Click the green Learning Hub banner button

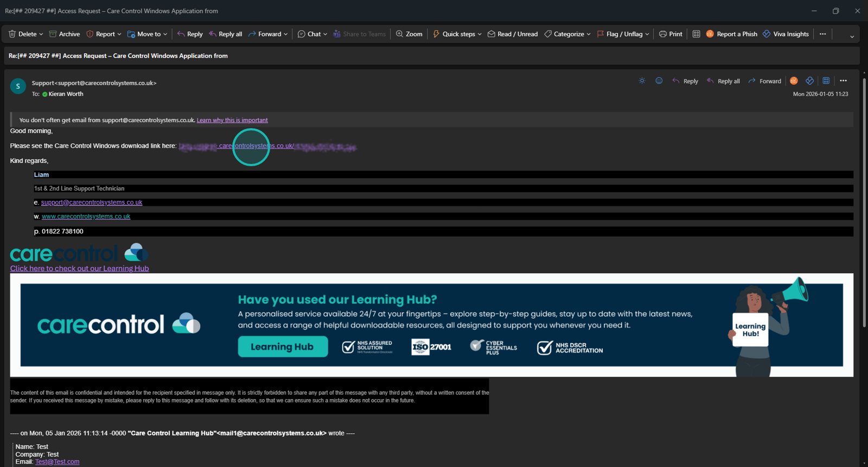point(283,346)
